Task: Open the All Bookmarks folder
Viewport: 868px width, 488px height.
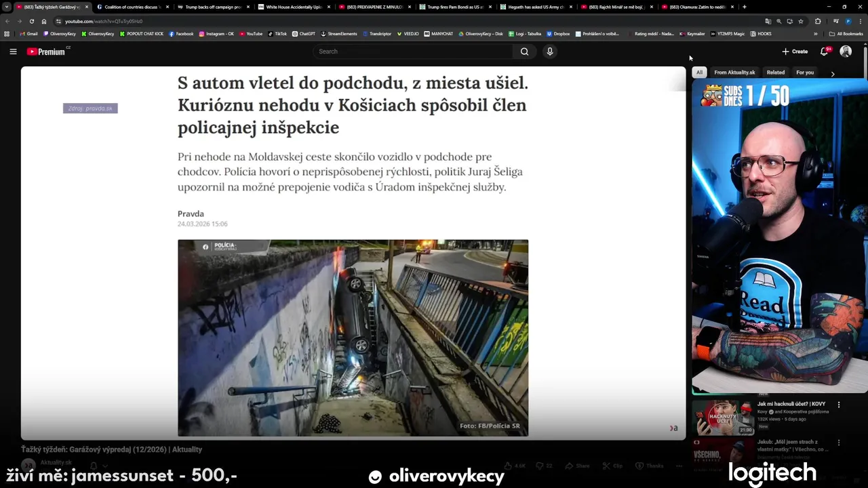Action: tap(846, 33)
